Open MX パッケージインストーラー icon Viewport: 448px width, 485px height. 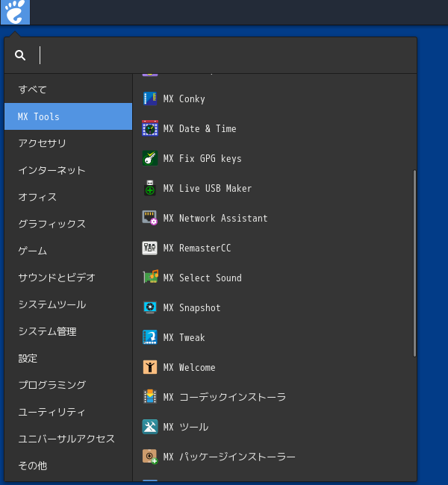click(x=150, y=457)
